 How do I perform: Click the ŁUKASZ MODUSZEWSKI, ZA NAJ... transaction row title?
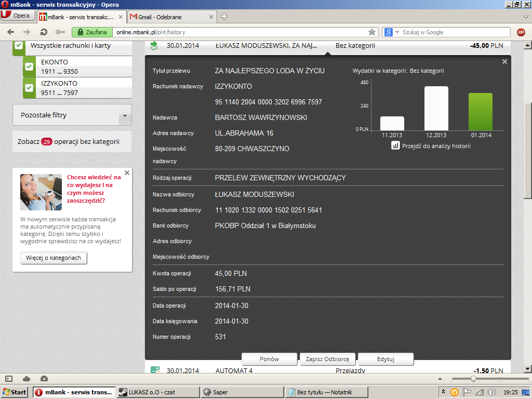tap(266, 46)
